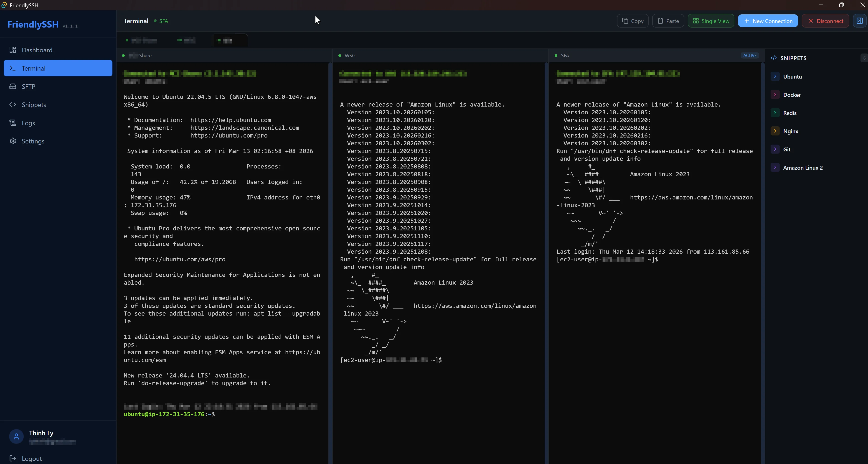This screenshot has width=868, height=464.
Task: Click the https://help.ubuntu.com URL
Action: coord(231,120)
